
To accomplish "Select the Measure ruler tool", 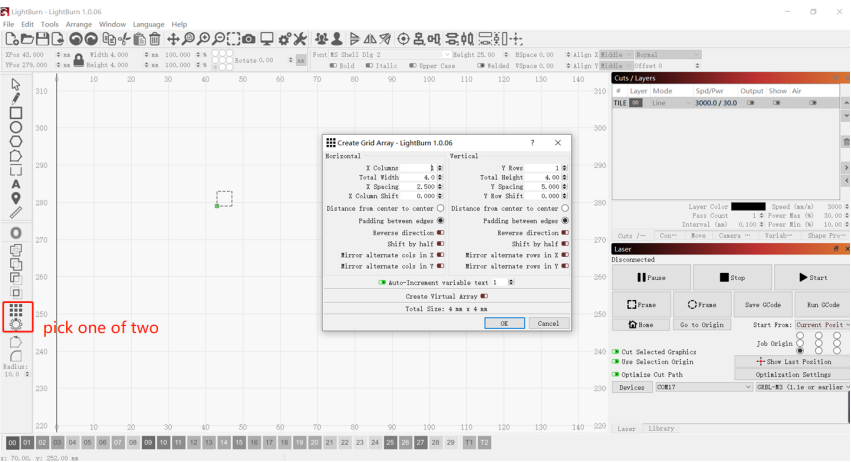I will click(16, 213).
